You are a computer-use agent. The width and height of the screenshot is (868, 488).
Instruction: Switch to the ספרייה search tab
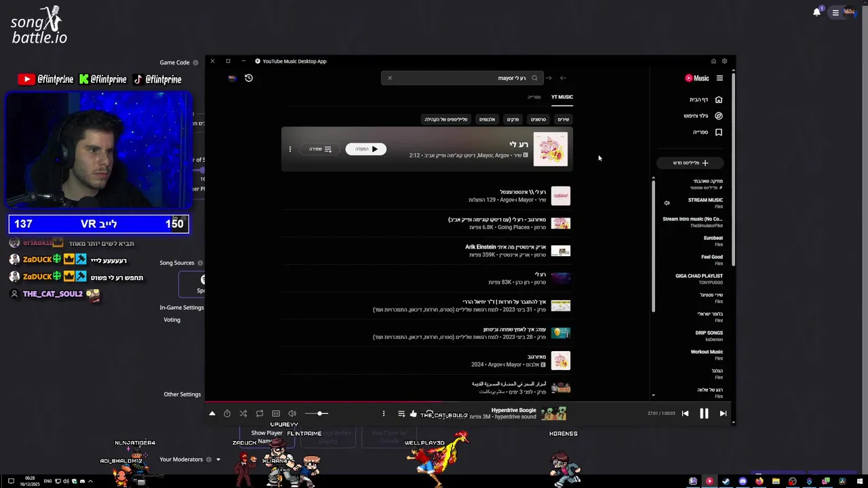pyautogui.click(x=534, y=97)
